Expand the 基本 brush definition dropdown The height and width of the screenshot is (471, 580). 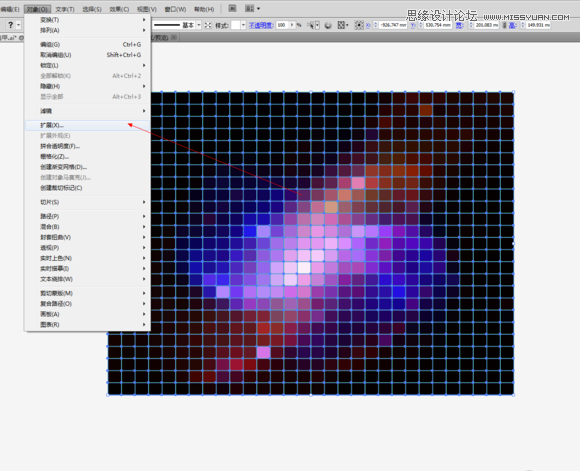point(199,25)
